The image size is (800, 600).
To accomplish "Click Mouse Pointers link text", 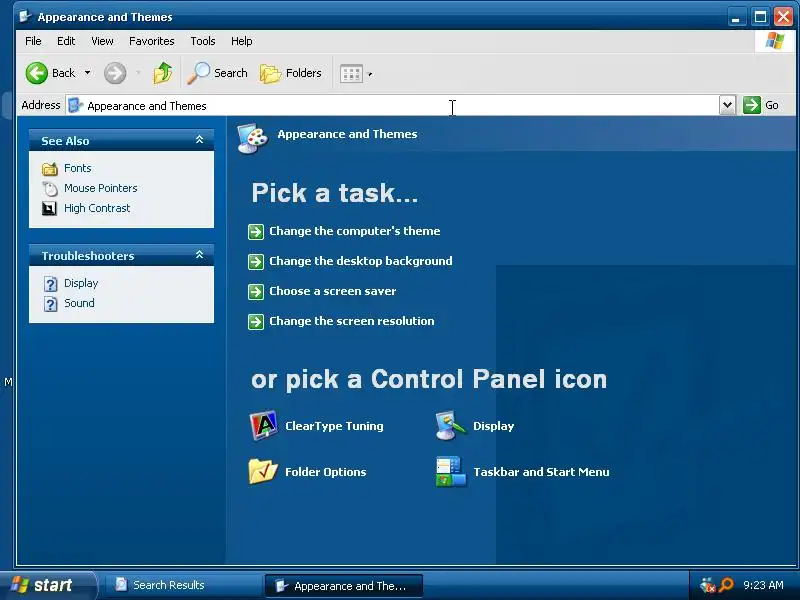I will pos(101,188).
